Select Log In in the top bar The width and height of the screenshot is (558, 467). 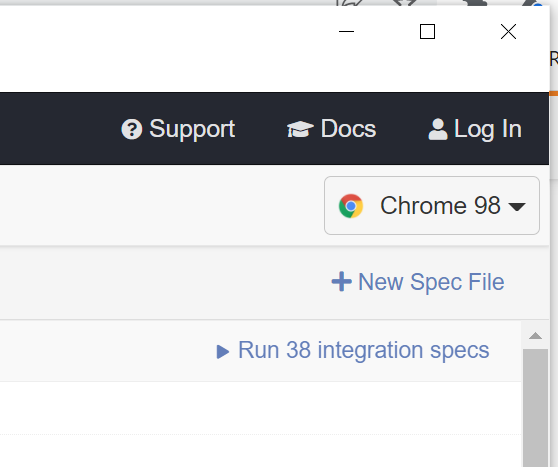475,129
